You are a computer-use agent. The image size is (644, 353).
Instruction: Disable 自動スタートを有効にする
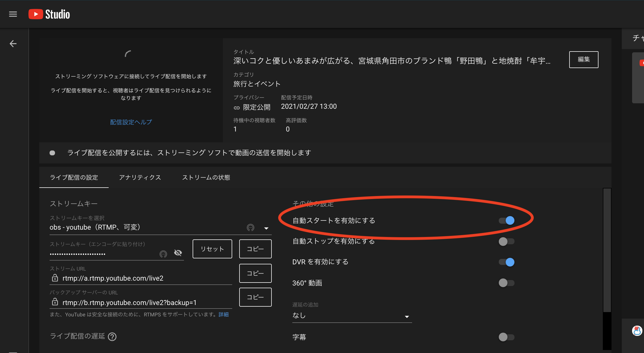(x=506, y=220)
